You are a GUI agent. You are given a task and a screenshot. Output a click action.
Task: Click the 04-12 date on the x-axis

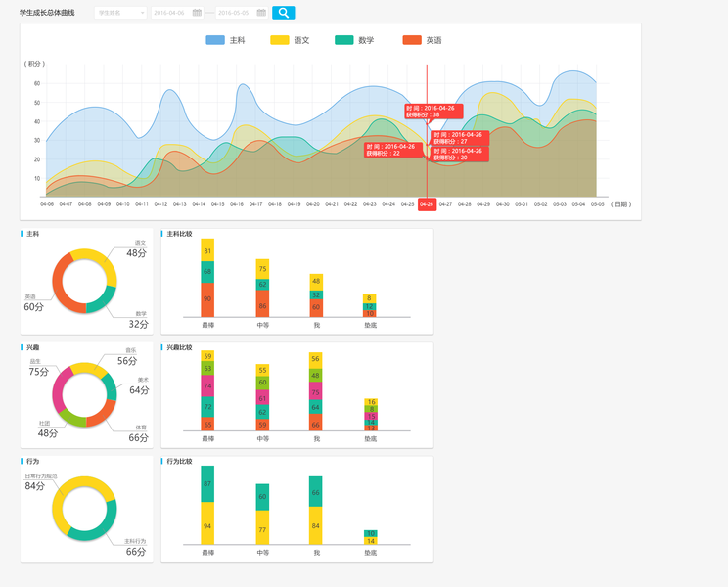coord(160,204)
